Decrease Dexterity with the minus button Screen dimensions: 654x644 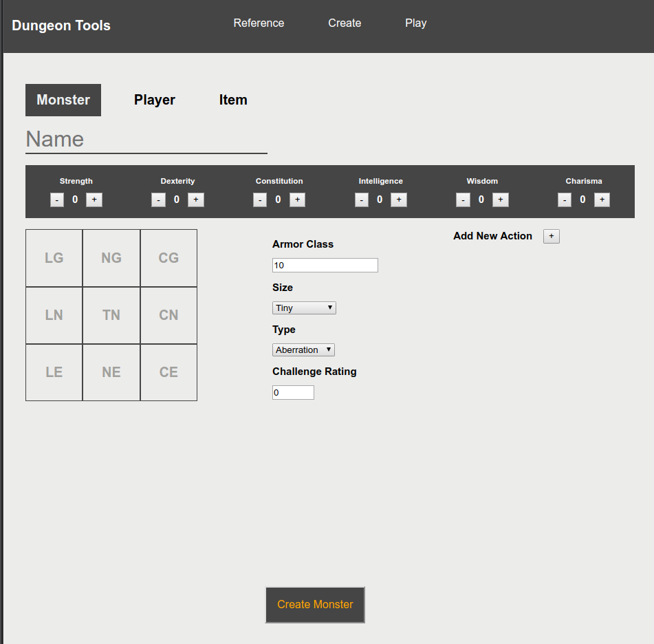[158, 200]
